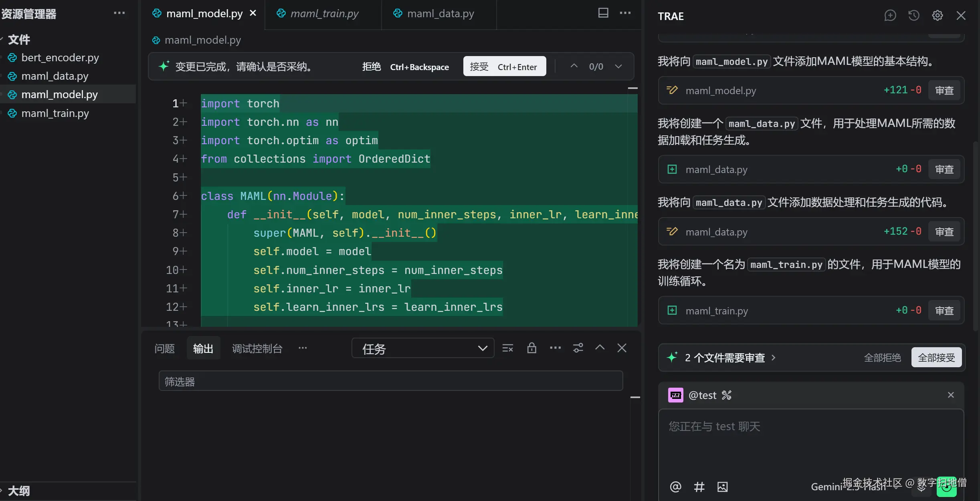Image resolution: width=980 pixels, height=501 pixels.
Task: Open chat history clock icon
Action: 913,16
